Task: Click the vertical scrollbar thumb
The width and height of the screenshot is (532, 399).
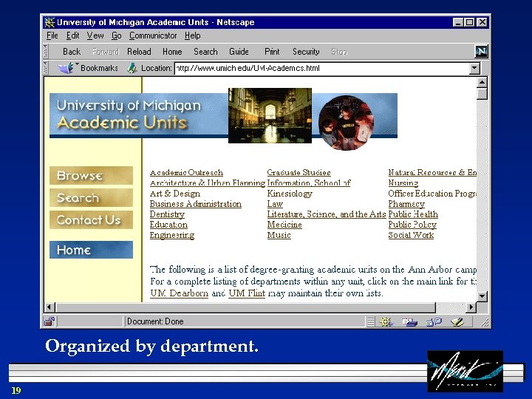Action: pos(482,94)
